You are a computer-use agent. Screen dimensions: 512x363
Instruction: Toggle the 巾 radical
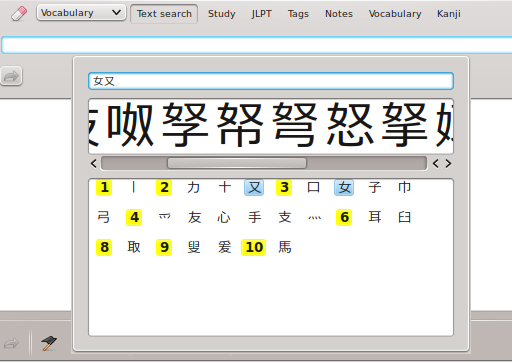tap(405, 187)
